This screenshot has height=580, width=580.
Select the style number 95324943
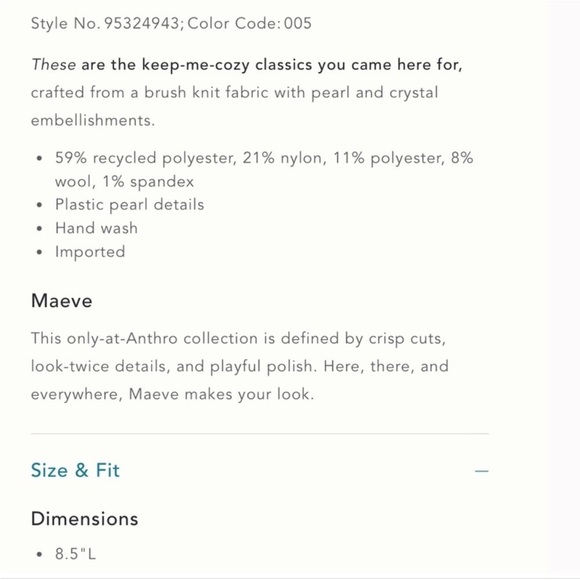click(142, 23)
